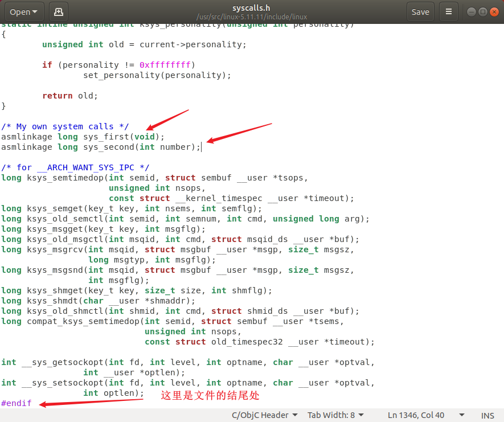Click the 'int optlen);' parameter line
Image resolution: width=504 pixels, height=422 pixels.
tap(113, 393)
